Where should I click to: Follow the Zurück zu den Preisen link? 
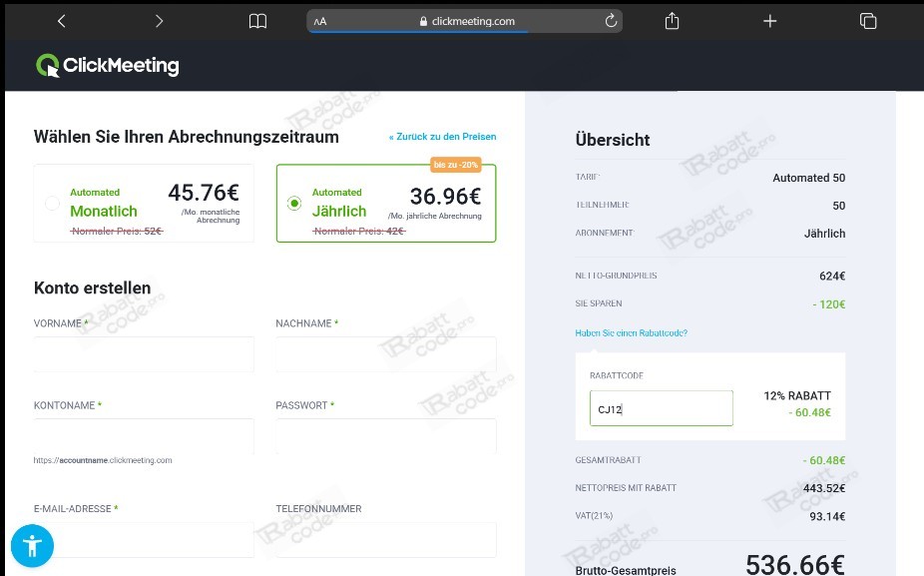(443, 137)
